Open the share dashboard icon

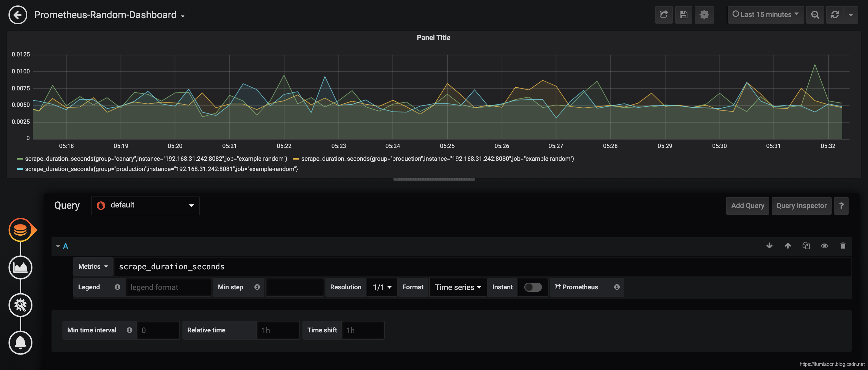pos(664,15)
